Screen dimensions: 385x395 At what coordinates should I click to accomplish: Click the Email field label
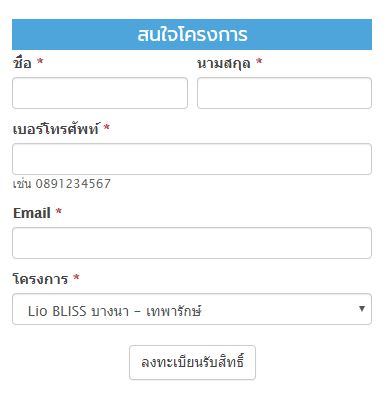click(x=32, y=213)
